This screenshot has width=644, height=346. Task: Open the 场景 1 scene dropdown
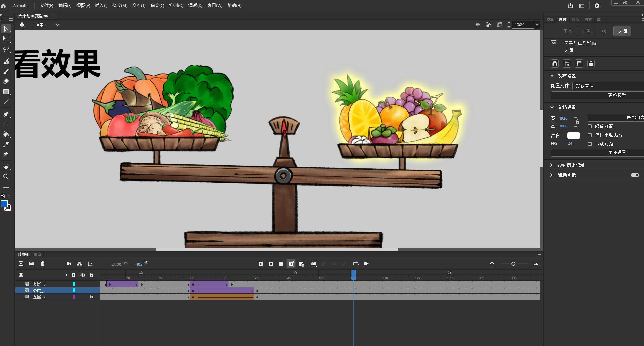(58, 25)
